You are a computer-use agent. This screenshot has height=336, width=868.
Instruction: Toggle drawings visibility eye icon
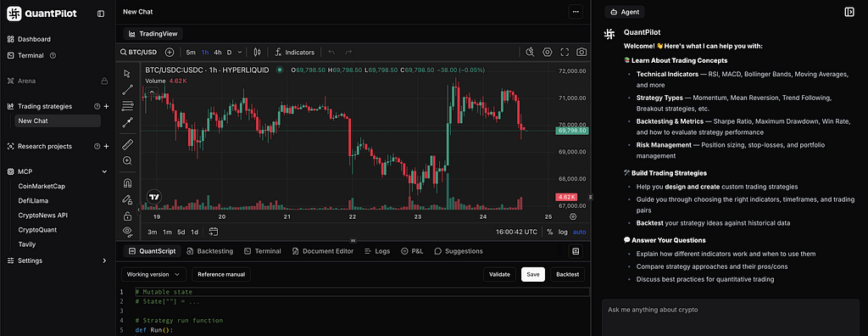[x=127, y=231]
